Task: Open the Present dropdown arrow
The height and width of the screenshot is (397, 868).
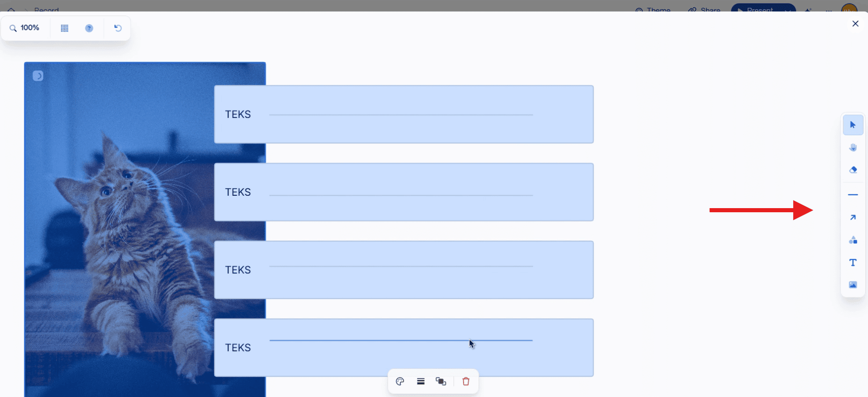Action: (786, 10)
